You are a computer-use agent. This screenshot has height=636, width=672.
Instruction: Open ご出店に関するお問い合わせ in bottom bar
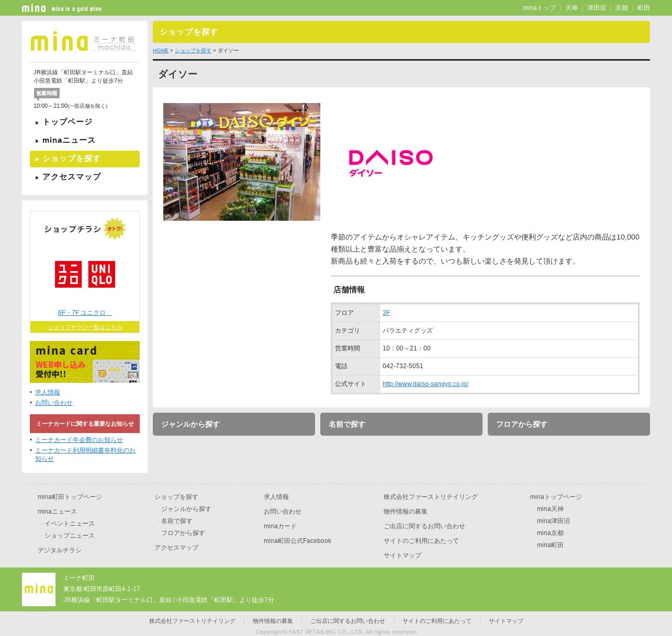[x=348, y=621]
